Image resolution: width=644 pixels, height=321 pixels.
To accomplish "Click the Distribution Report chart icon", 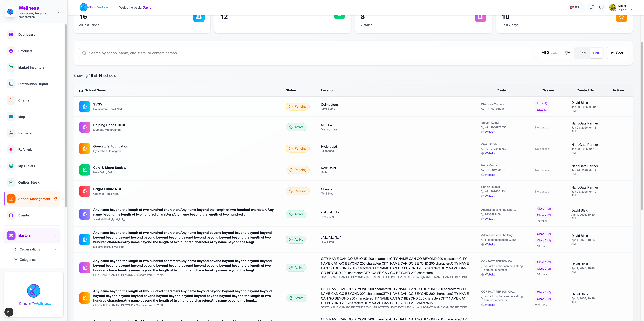I will (x=11, y=84).
